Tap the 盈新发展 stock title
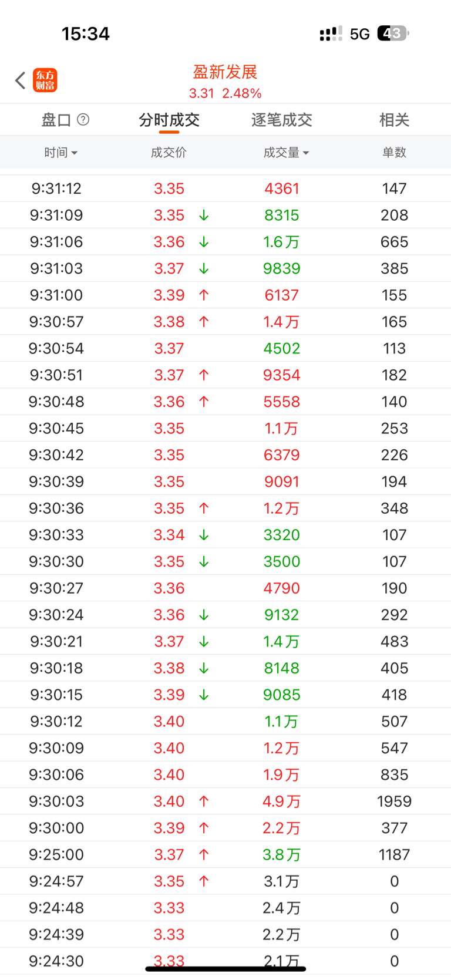451x980 pixels. (225, 72)
